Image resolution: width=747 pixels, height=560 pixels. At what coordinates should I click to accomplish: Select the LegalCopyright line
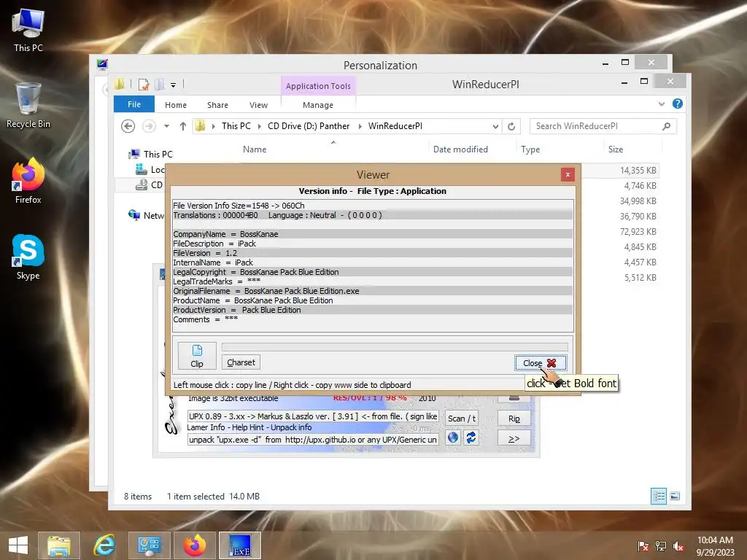coord(373,272)
